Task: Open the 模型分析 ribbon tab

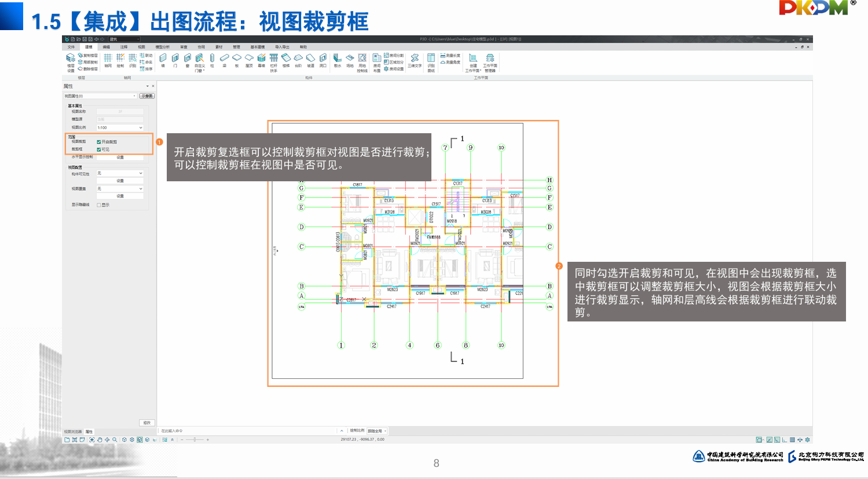Action: pos(163,47)
